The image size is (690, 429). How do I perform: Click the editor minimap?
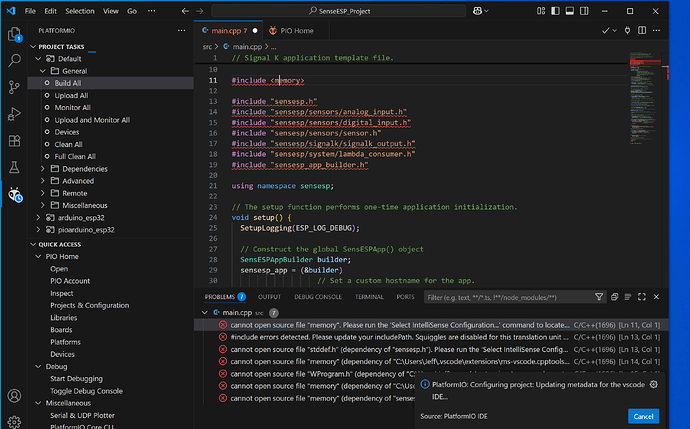645,99
